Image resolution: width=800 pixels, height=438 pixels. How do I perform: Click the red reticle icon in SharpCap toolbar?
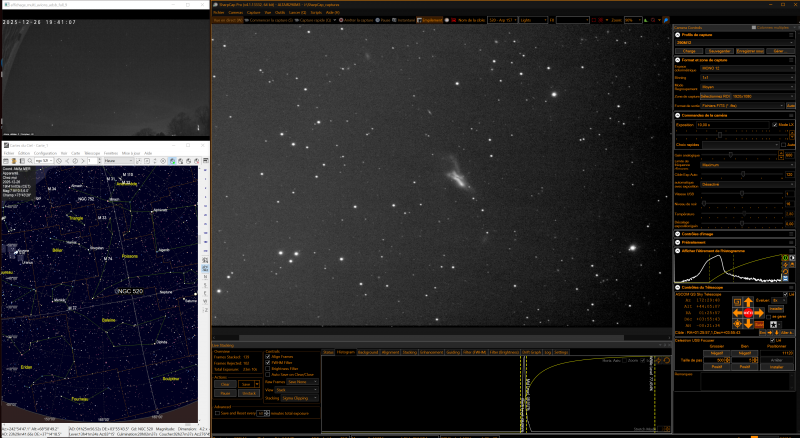[x=601, y=20]
